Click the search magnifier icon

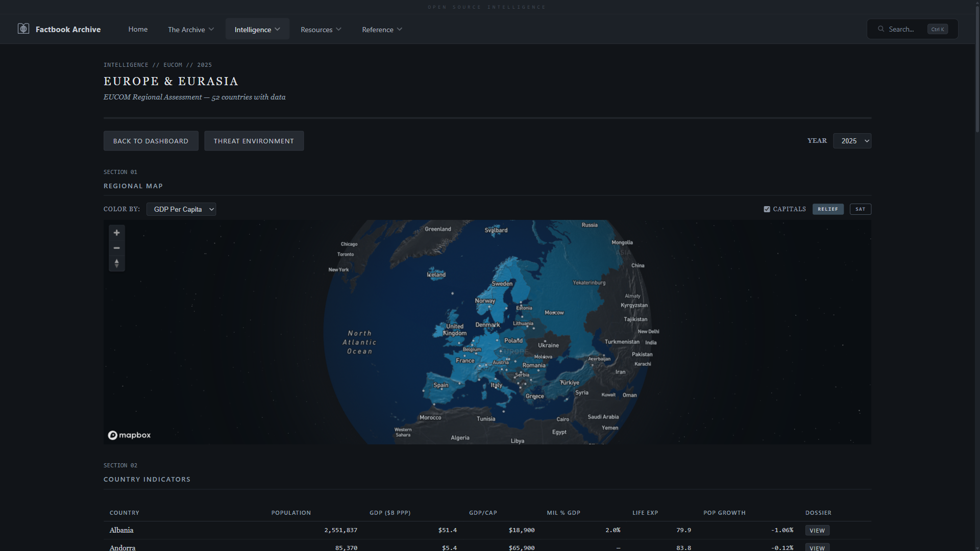coord(881,29)
